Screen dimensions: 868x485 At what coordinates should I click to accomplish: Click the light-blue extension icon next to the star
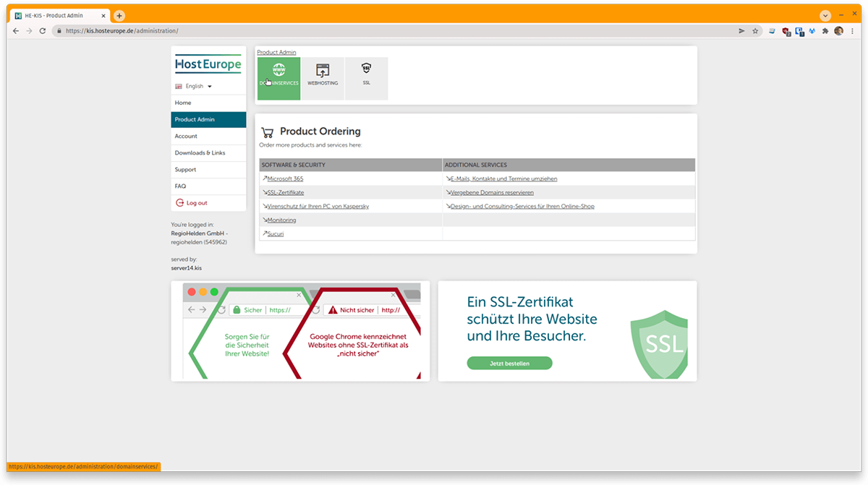(773, 31)
